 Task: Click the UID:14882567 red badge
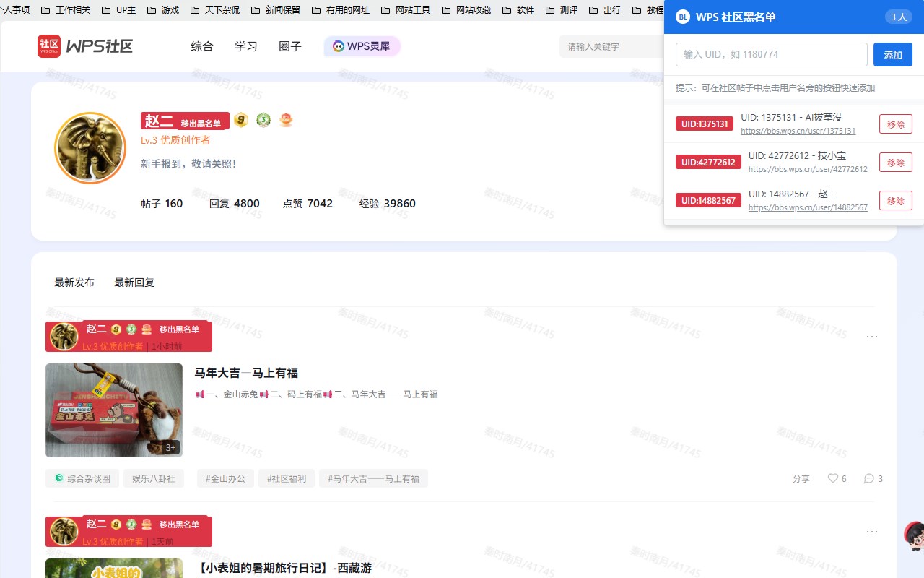708,201
